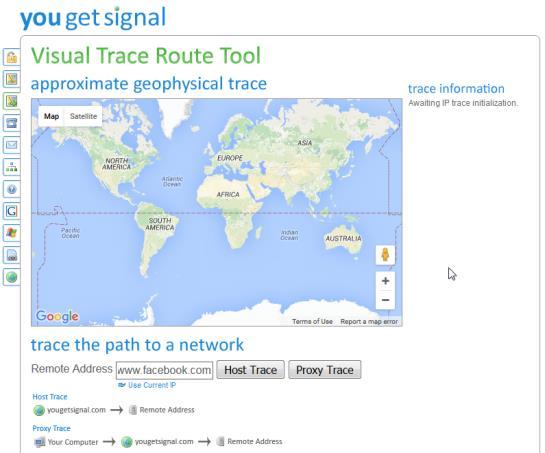Click the Visual Trace Route Tool title
The height and width of the screenshot is (453, 545).
click(146, 56)
